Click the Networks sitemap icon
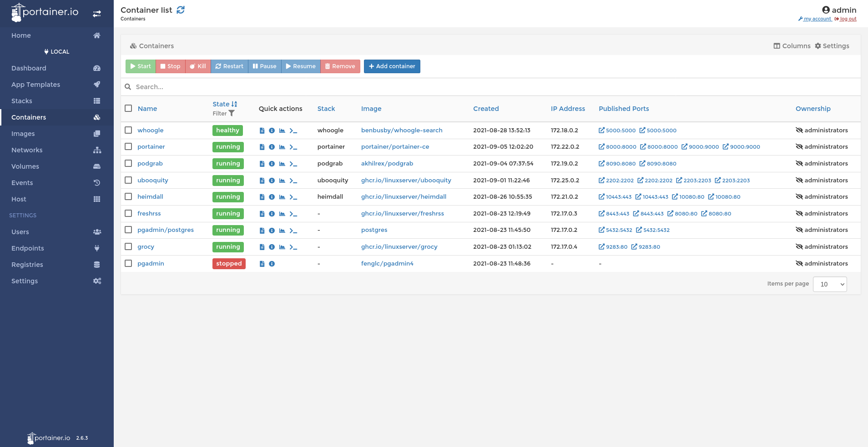This screenshot has width=868, height=447. pos(97,150)
